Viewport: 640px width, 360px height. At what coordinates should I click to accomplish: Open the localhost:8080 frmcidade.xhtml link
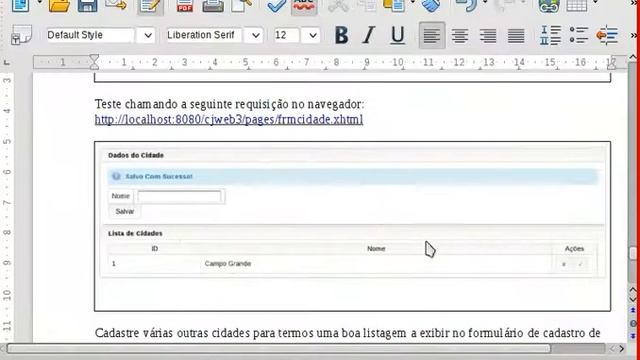click(x=229, y=120)
